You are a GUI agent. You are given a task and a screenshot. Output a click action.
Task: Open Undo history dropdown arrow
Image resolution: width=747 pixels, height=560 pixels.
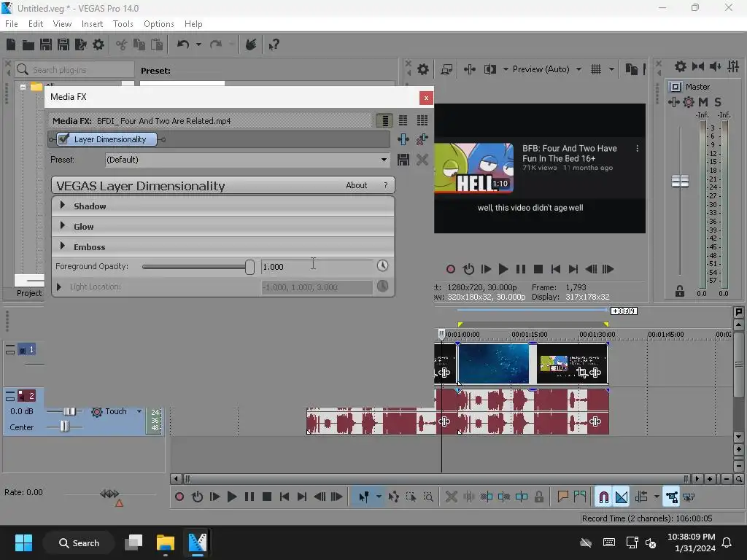(198, 44)
